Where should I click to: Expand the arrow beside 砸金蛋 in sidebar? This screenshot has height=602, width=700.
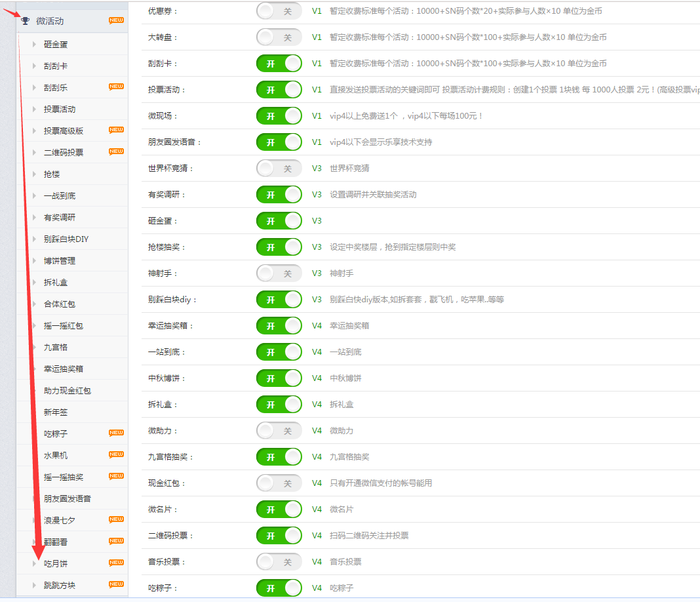[34, 45]
